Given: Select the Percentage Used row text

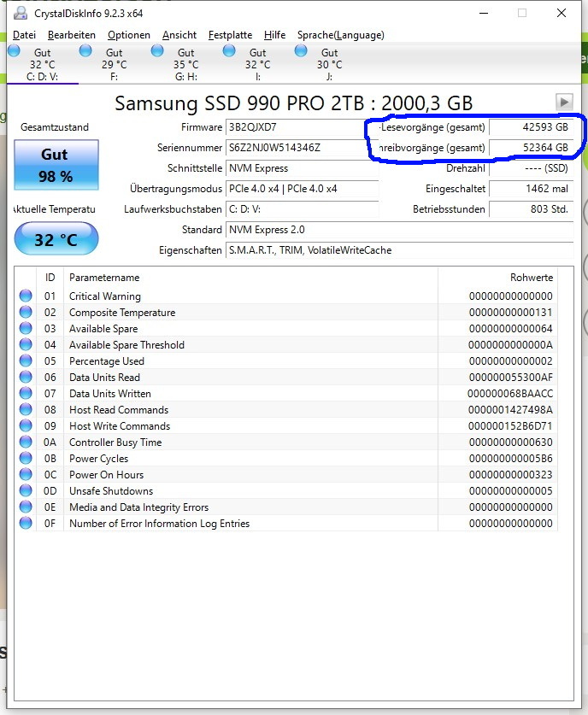Looking at the screenshot, I should pos(106,361).
